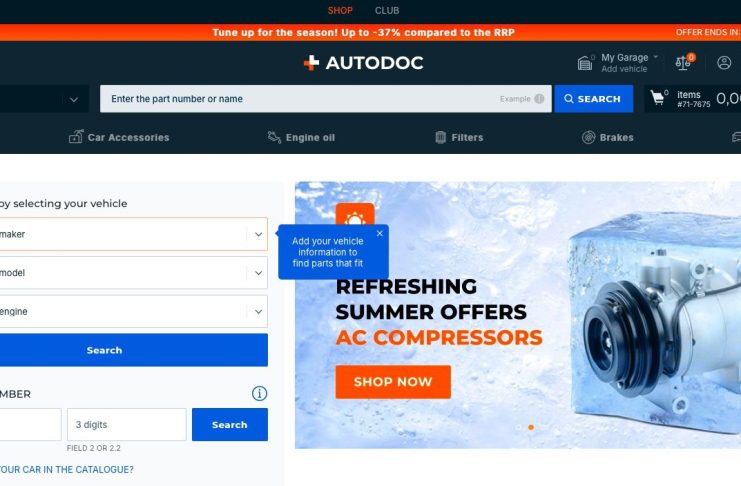This screenshot has height=486, width=741.
Task: Click the part number search field
Action: pos(326,99)
